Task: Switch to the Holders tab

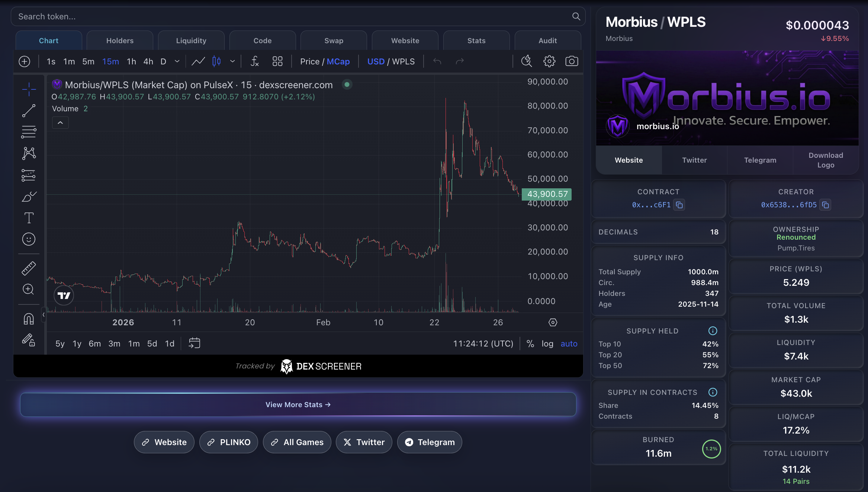Action: (x=120, y=41)
